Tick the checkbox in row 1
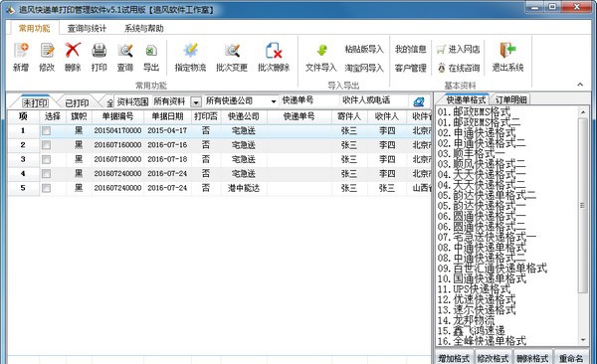This screenshot has width=597, height=364. [x=46, y=131]
